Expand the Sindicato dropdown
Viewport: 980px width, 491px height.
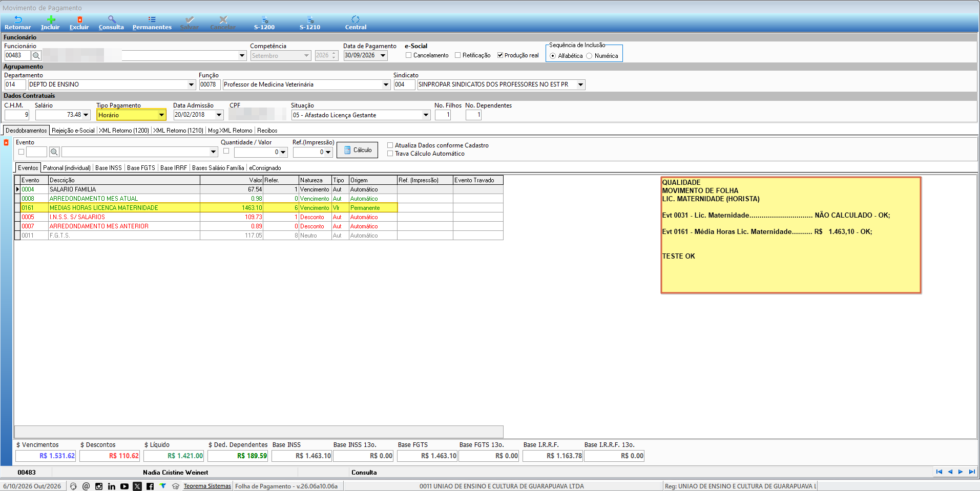pyautogui.click(x=580, y=84)
